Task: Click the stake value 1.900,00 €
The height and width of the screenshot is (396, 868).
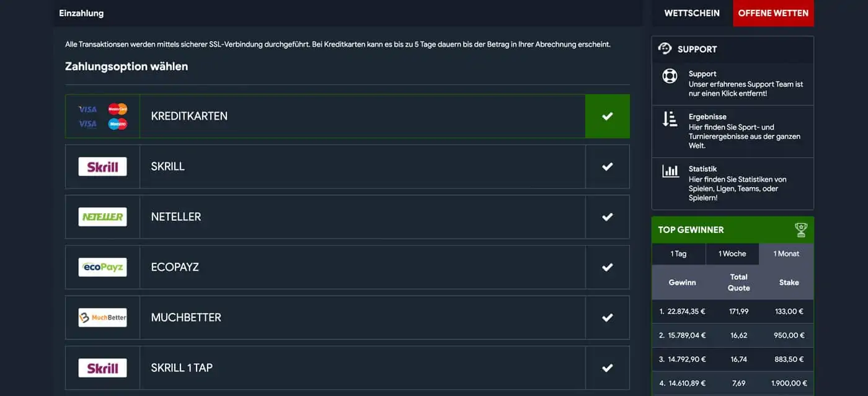Action: pos(789,383)
